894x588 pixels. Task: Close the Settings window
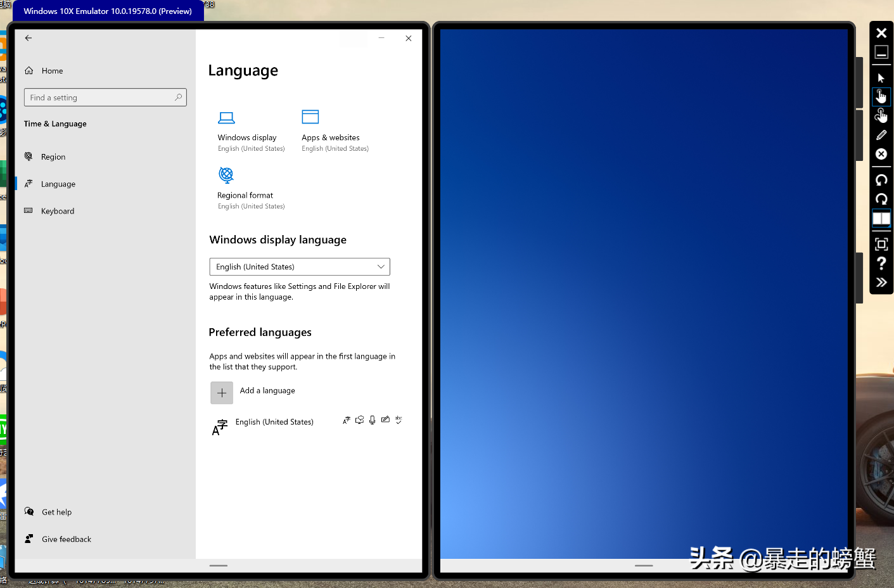point(409,39)
